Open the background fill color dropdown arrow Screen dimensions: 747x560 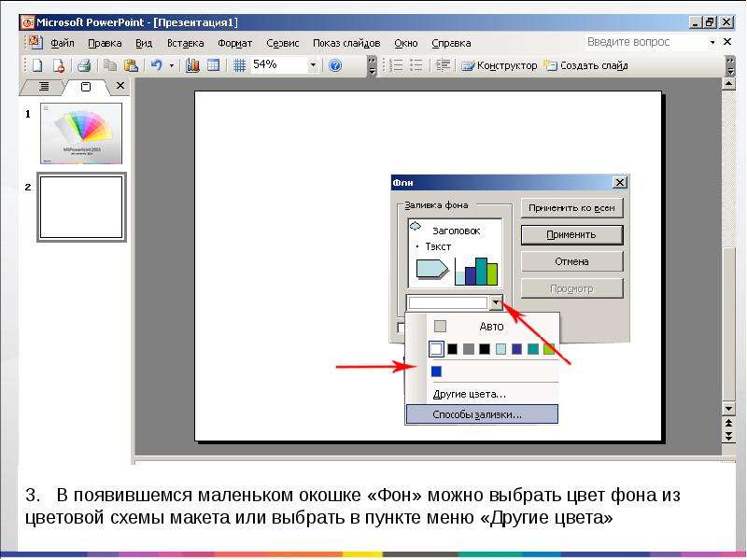point(496,302)
